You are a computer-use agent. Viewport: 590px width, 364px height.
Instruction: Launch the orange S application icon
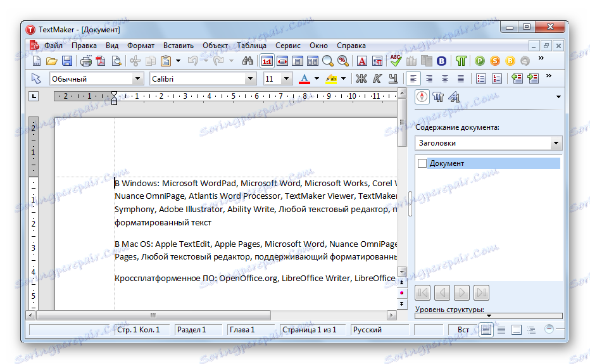pos(495,61)
